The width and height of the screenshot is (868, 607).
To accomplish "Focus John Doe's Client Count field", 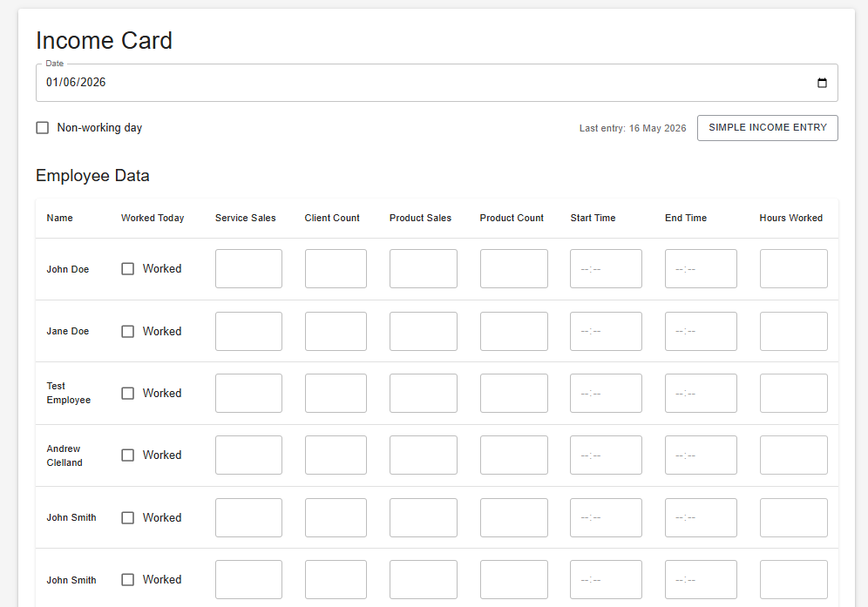I will 336,269.
